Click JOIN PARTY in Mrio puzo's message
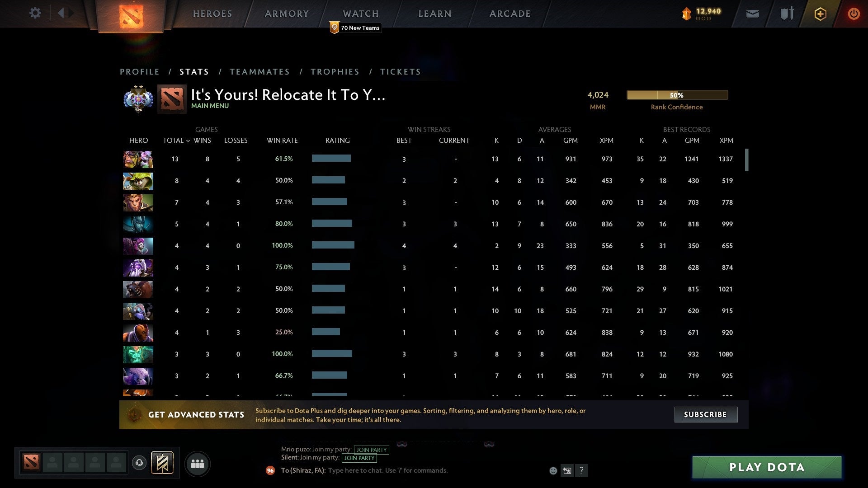The width and height of the screenshot is (868, 488). coord(371,450)
